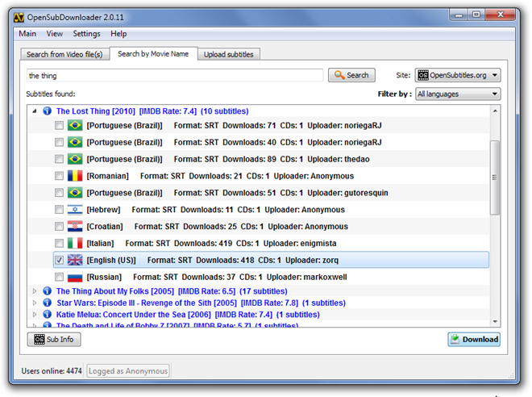Expand Star Wars: Episode III node

35,303
